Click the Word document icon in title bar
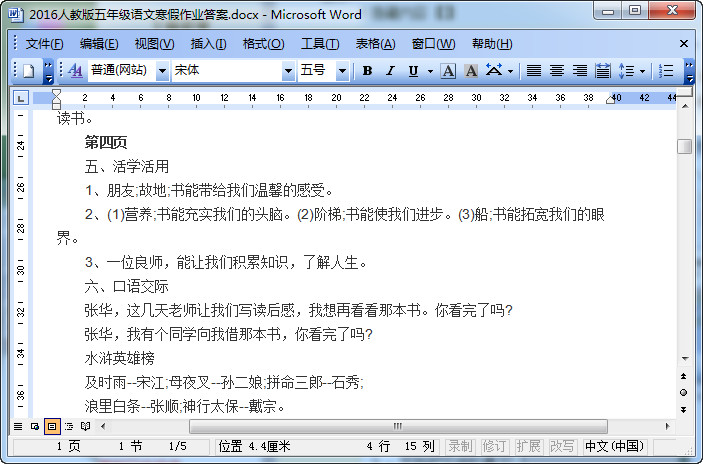This screenshot has height=464, width=703. click(x=16, y=15)
